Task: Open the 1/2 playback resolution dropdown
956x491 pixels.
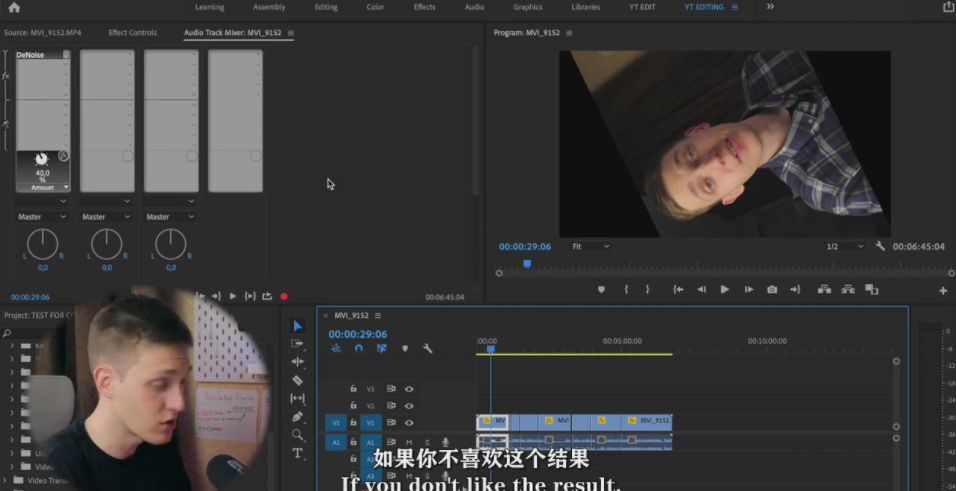Action: click(x=846, y=246)
